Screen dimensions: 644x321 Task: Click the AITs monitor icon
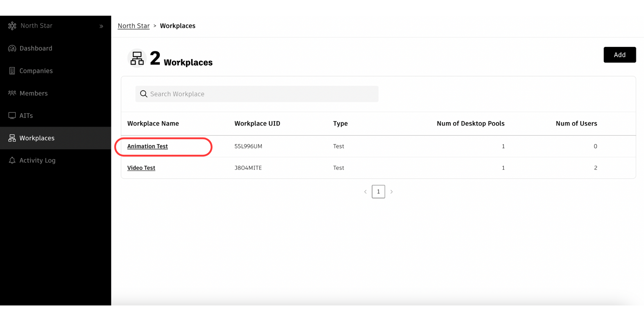pyautogui.click(x=12, y=116)
